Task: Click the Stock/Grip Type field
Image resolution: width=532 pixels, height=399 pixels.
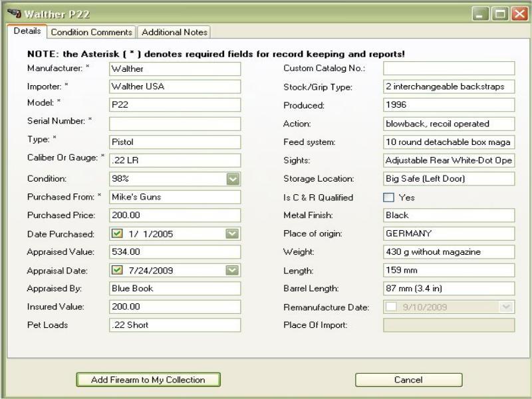Action: (x=449, y=86)
